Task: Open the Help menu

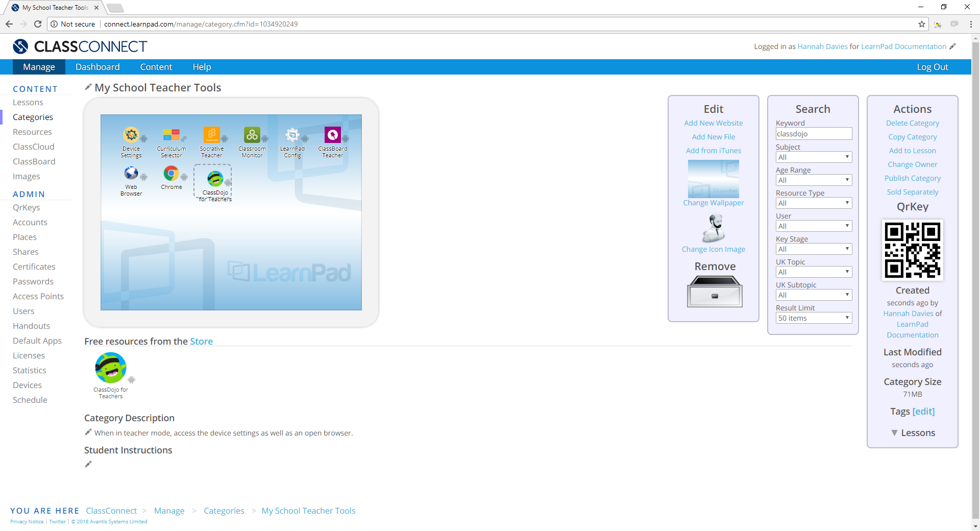Action: pos(202,67)
